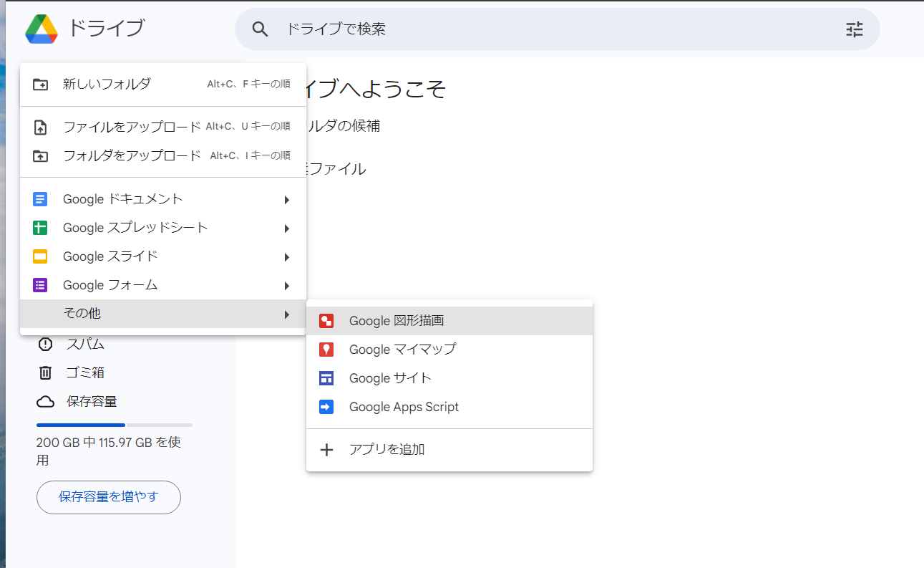Click the 200 GB 中 115.97 GB storage text
This screenshot has width=924, height=568.
click(x=109, y=451)
